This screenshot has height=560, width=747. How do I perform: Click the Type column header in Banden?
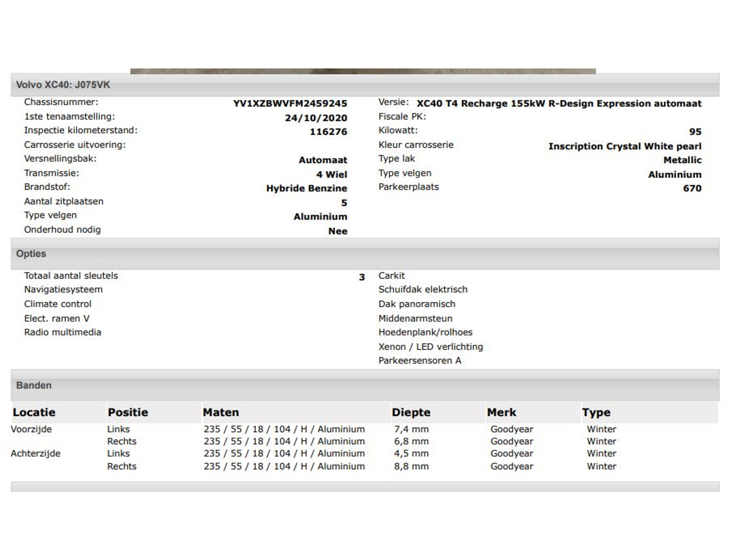596,412
